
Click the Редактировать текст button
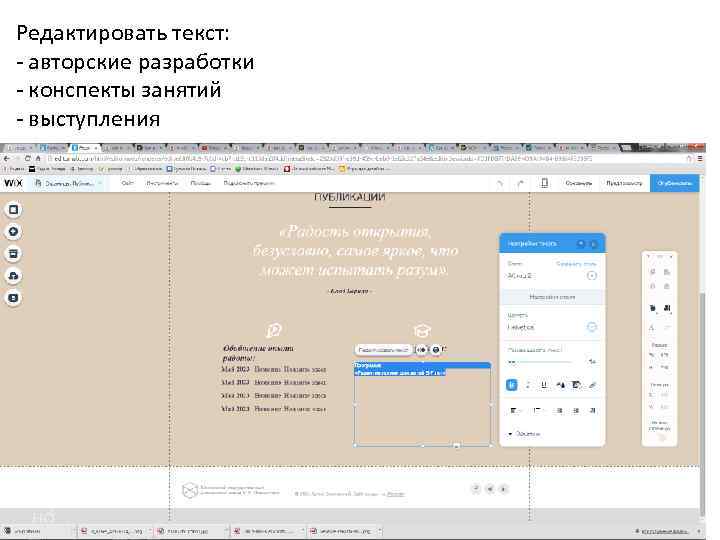[x=383, y=350]
